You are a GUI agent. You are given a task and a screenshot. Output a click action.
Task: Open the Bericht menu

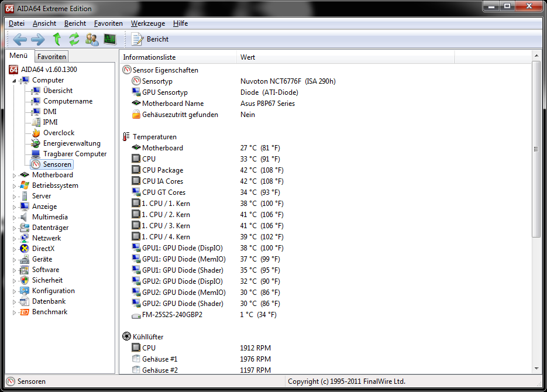tap(75, 23)
